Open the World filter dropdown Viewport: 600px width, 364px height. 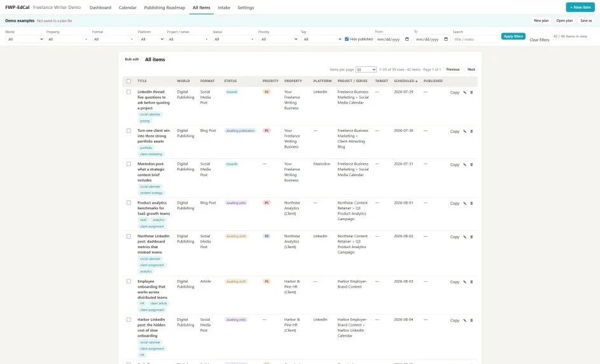[x=24, y=39]
